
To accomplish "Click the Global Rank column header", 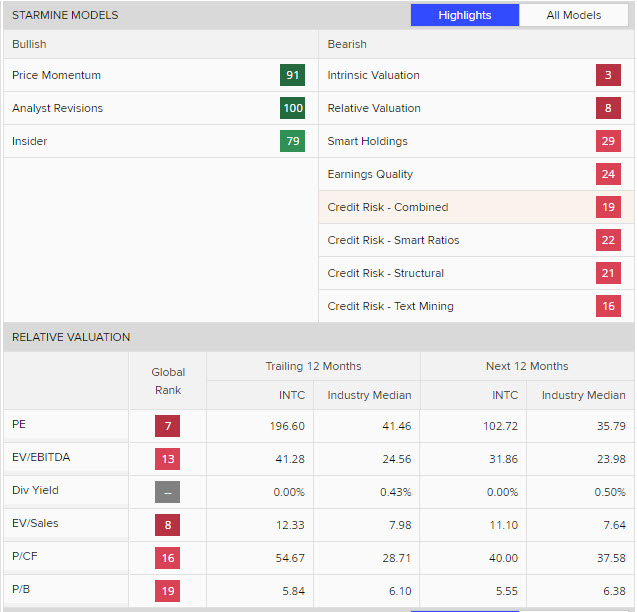I will coord(168,381).
